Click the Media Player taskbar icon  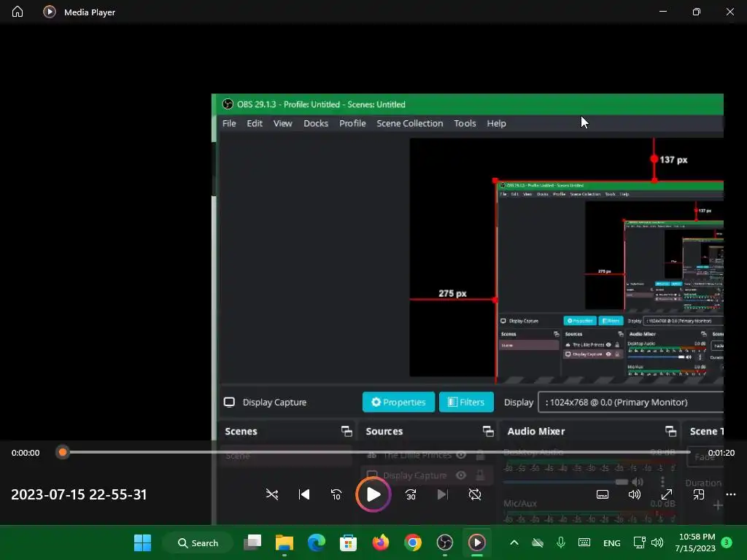477,542
